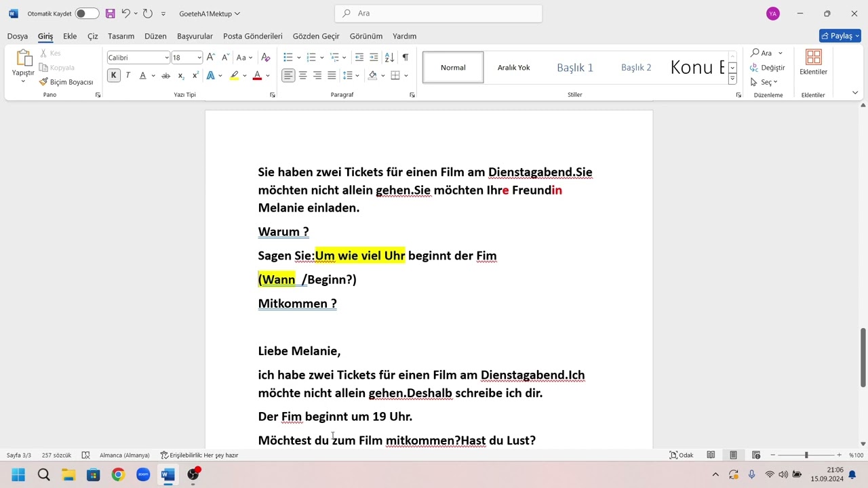The height and width of the screenshot is (488, 868).
Task: Open the borders dropdown arrow
Action: [x=406, y=76]
